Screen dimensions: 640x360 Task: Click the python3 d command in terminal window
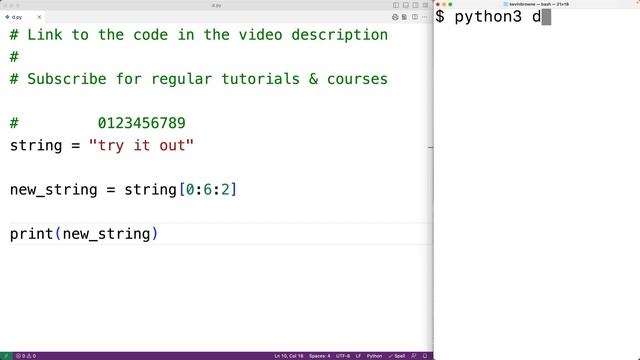tap(498, 17)
